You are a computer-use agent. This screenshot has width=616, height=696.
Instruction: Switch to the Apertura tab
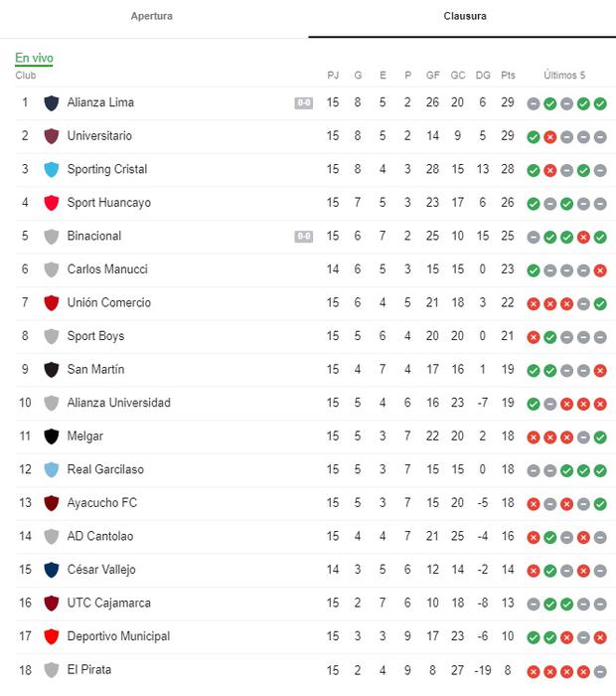tap(152, 17)
